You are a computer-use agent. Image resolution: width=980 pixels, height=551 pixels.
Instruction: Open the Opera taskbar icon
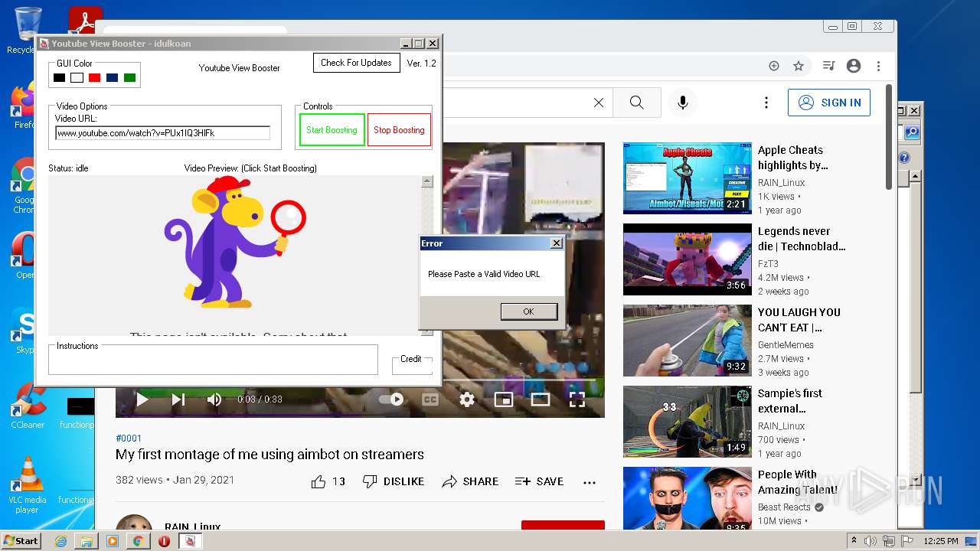click(164, 541)
